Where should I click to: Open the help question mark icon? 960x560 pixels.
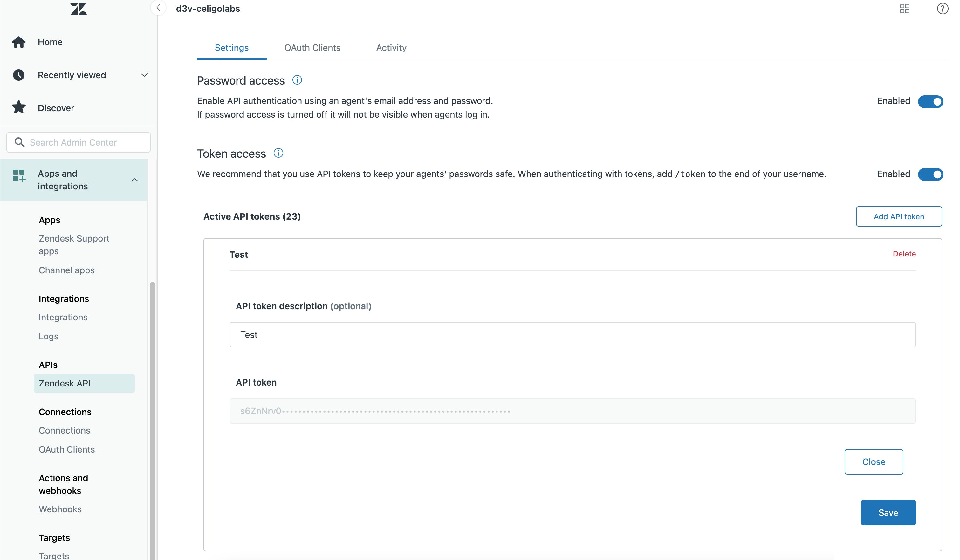(943, 8)
